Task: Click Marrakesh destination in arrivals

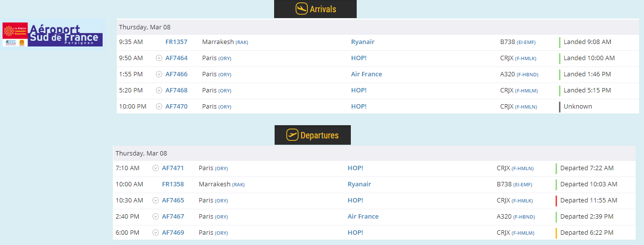Action: point(218,42)
